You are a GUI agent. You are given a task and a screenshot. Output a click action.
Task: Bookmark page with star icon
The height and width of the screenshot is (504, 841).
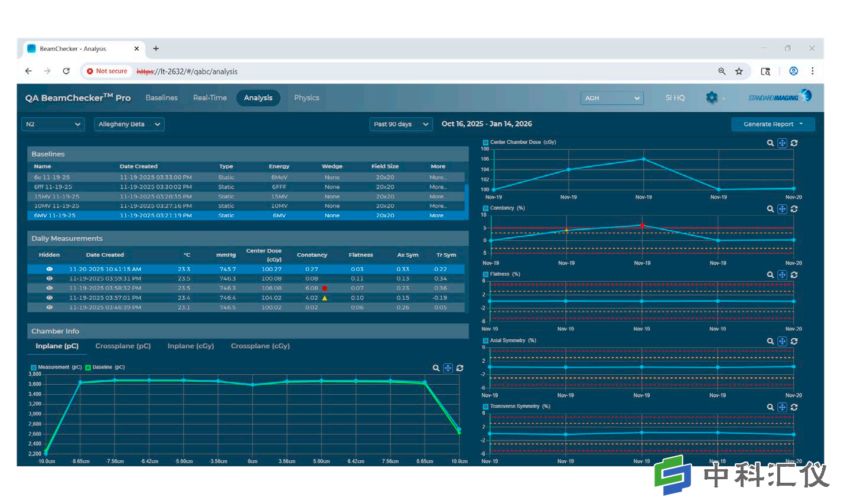[739, 71]
